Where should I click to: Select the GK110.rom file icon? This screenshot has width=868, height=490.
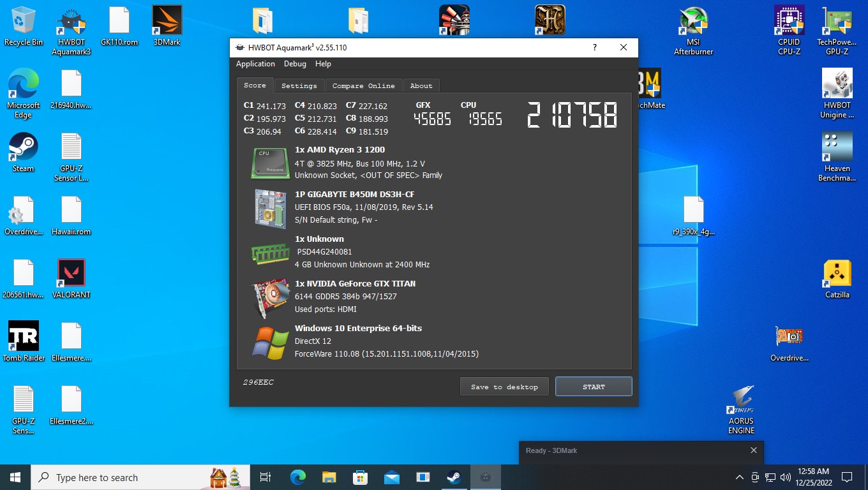[x=119, y=26]
